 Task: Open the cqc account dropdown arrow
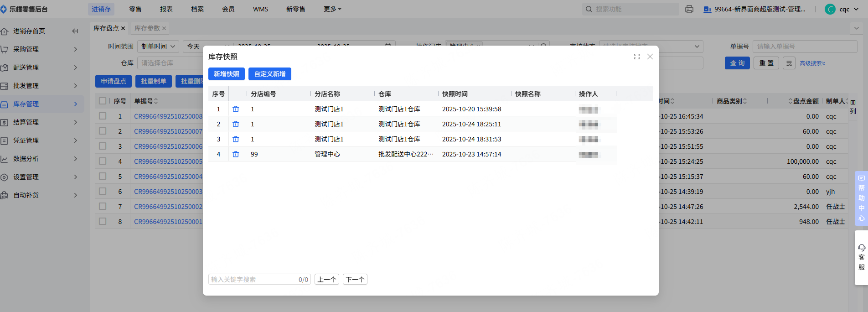click(x=856, y=9)
